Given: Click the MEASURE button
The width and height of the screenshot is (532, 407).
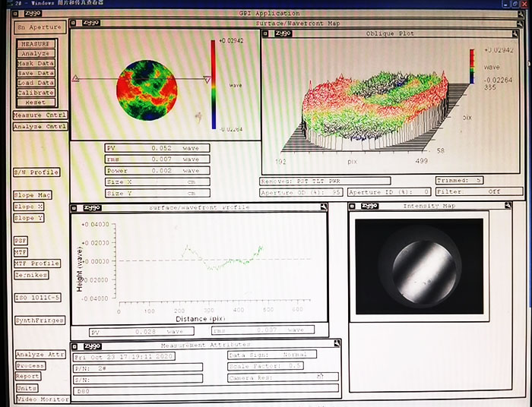Looking at the screenshot, I should [36, 45].
